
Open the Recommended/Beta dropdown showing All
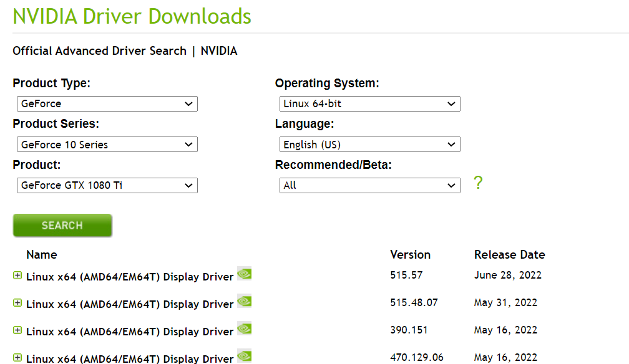369,186
